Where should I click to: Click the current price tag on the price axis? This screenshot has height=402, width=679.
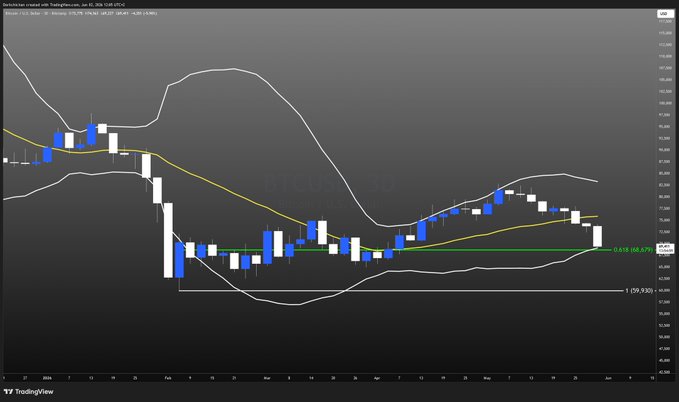(x=665, y=248)
